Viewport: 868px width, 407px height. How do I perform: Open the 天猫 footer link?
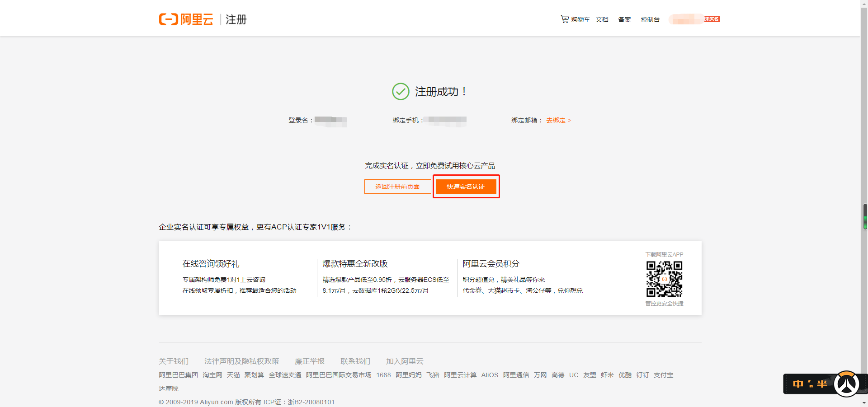(233, 375)
